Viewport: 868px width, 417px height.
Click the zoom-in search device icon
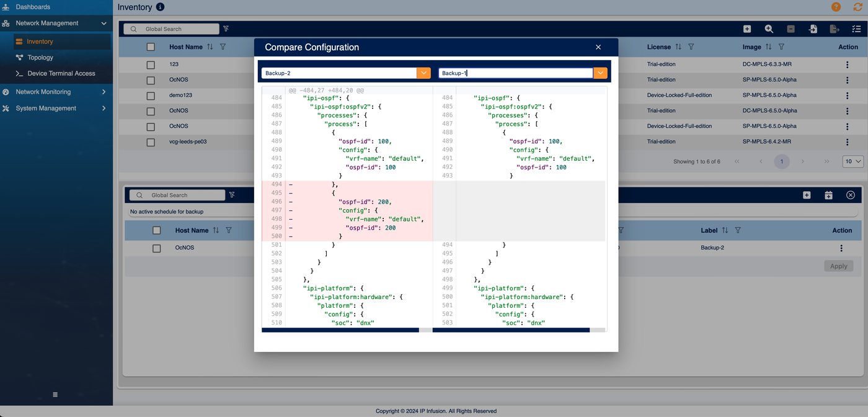click(769, 29)
